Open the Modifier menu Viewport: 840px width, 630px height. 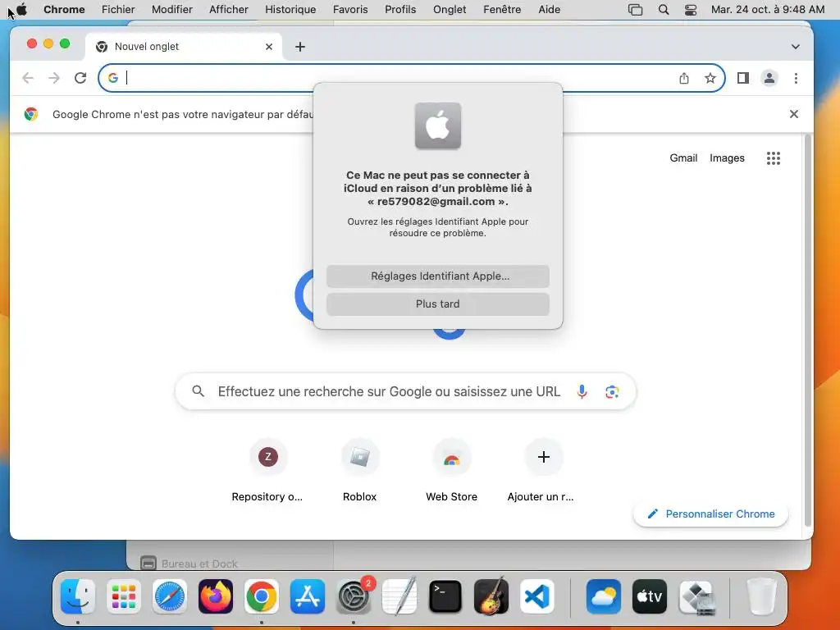172,9
